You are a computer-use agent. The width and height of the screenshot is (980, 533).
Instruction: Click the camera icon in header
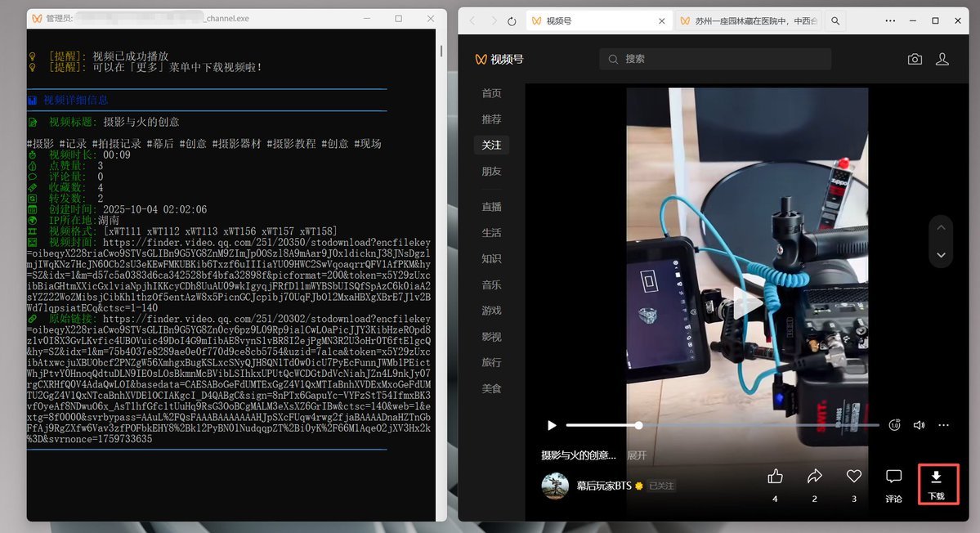915,60
